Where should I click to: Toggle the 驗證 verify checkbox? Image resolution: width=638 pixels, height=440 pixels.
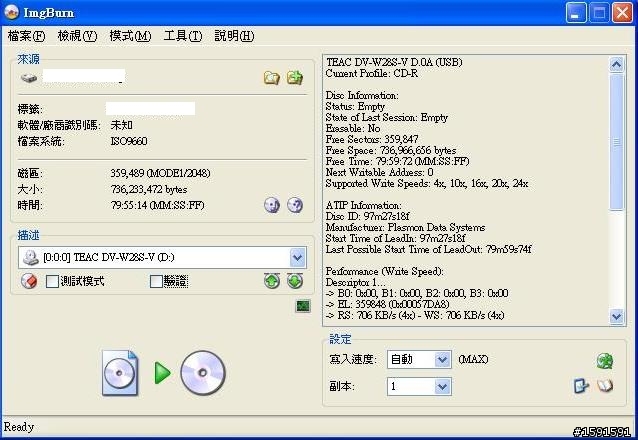pos(156,281)
